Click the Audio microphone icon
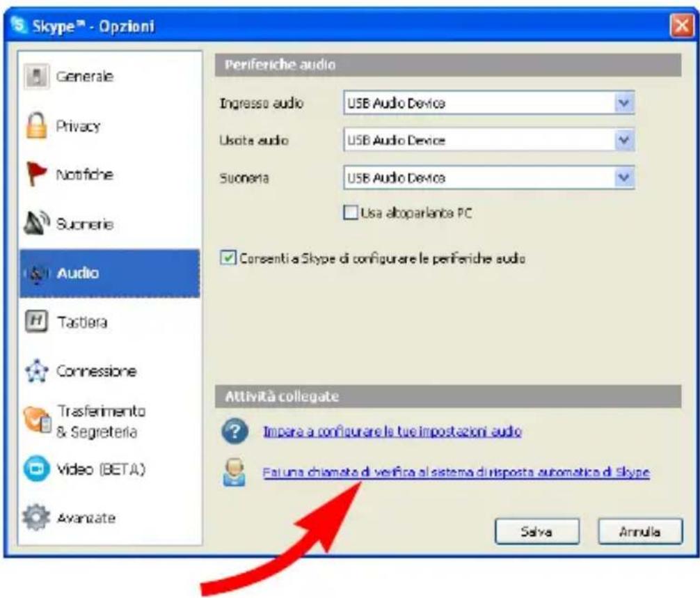Image resolution: width=700 pixels, height=598 pixels. click(x=37, y=273)
